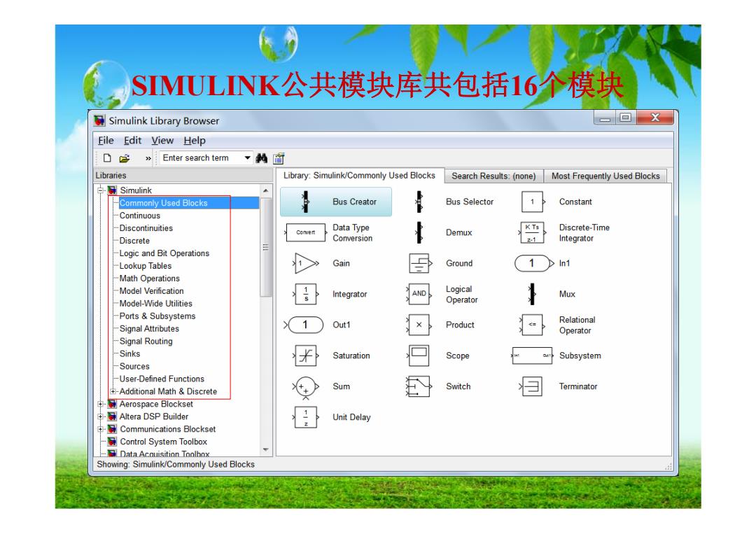Select the Bus Creator block icon
This screenshot has width=756, height=534.
point(305,202)
